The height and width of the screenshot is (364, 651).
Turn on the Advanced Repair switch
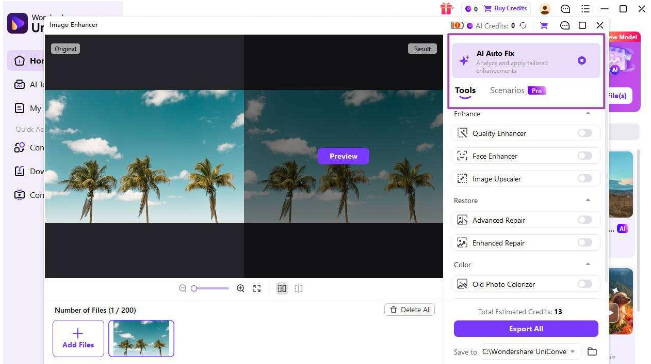click(x=585, y=220)
